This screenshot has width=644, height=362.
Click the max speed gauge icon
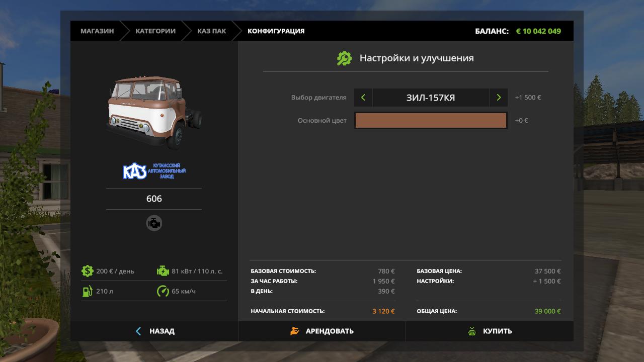[x=163, y=291]
